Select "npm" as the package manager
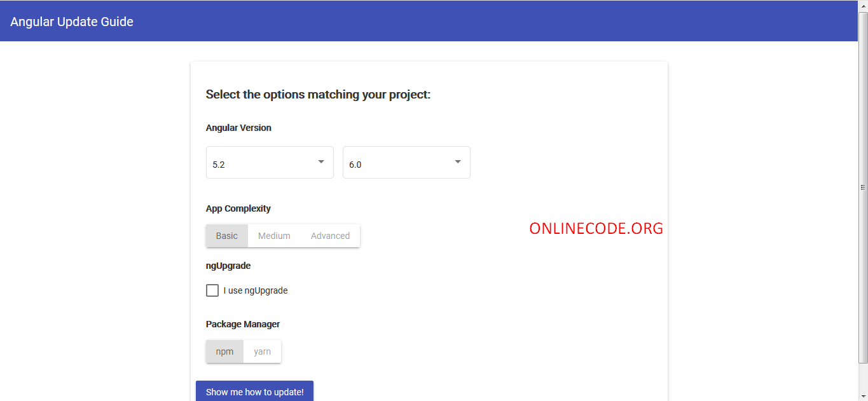Viewport: 868px width, 401px height. pos(224,351)
